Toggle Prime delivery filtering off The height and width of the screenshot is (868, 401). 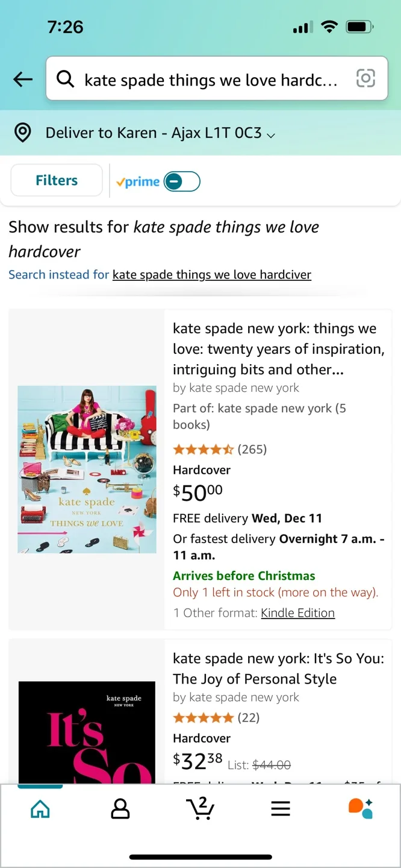182,181
